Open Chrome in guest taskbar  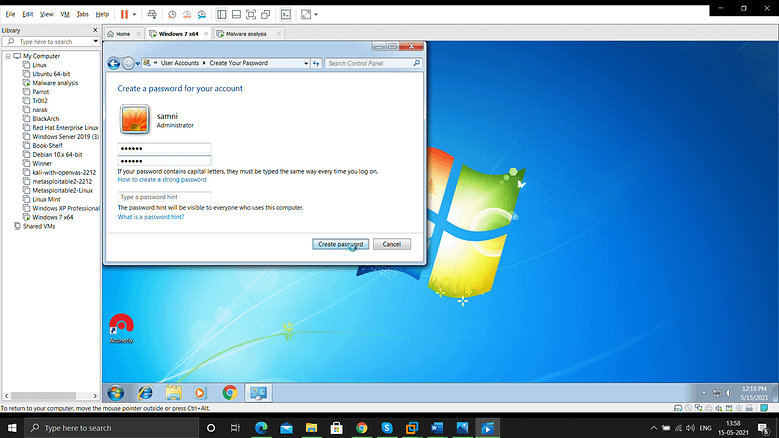[x=230, y=393]
